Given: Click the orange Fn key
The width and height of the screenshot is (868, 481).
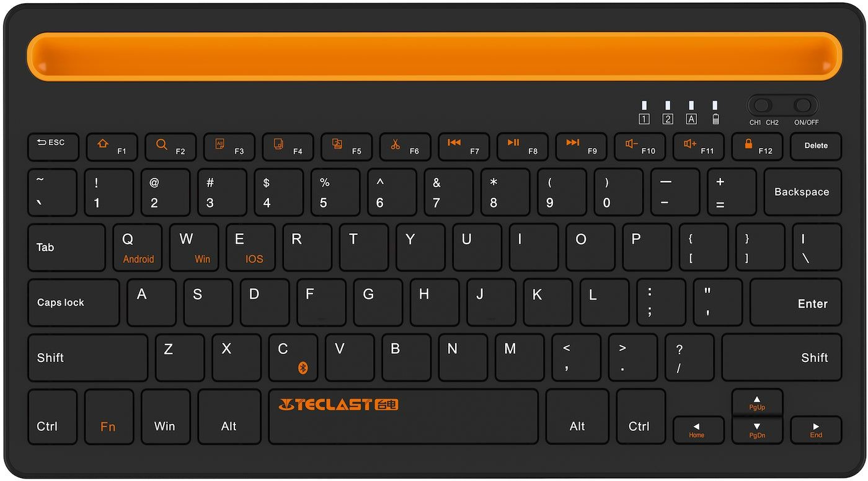Looking at the screenshot, I should coord(108,417).
